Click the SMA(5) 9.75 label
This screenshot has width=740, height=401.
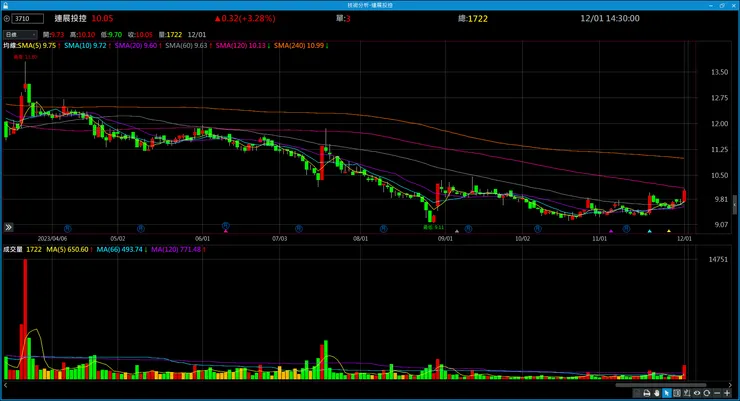point(37,46)
